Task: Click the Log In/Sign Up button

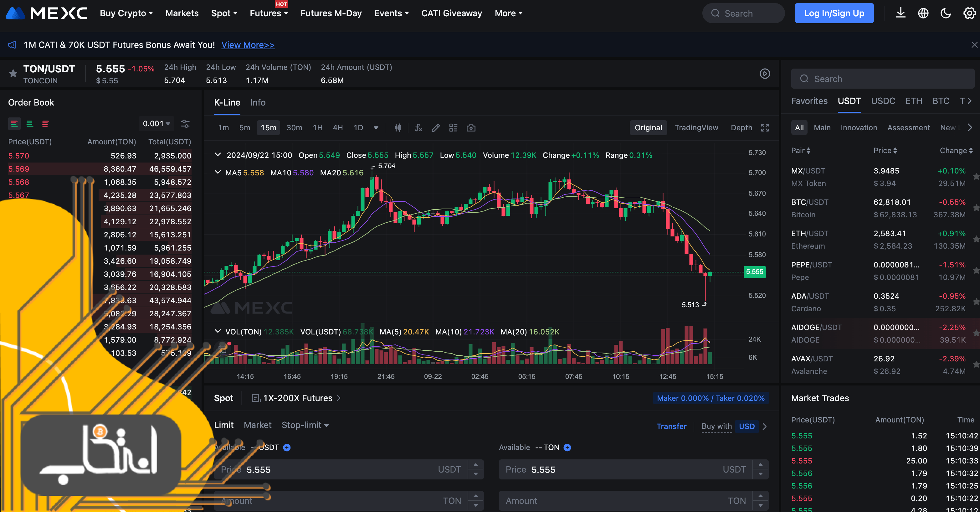Action: 834,13
